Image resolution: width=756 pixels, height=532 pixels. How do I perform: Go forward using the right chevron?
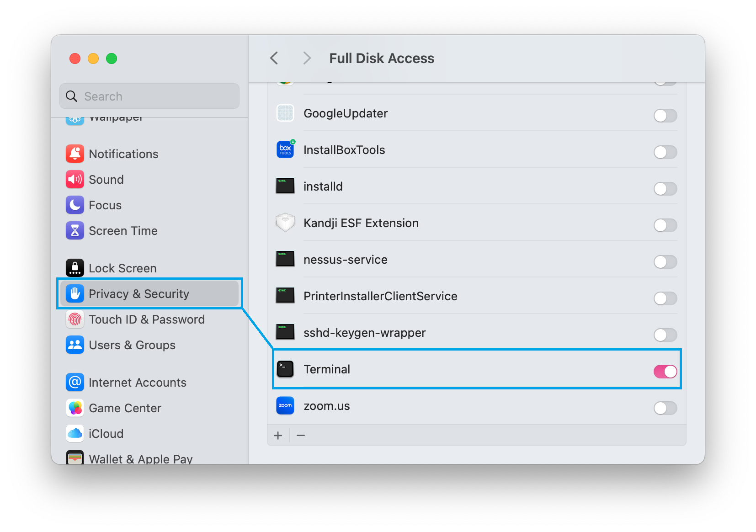(307, 59)
